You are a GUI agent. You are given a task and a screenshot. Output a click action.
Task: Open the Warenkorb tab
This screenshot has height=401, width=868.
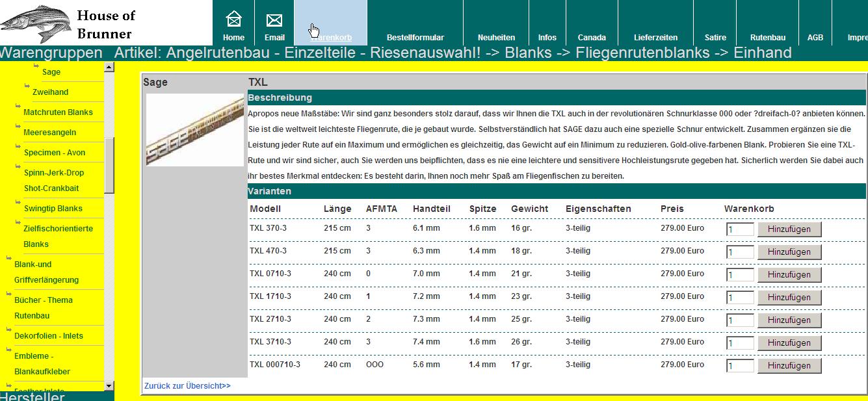[331, 23]
